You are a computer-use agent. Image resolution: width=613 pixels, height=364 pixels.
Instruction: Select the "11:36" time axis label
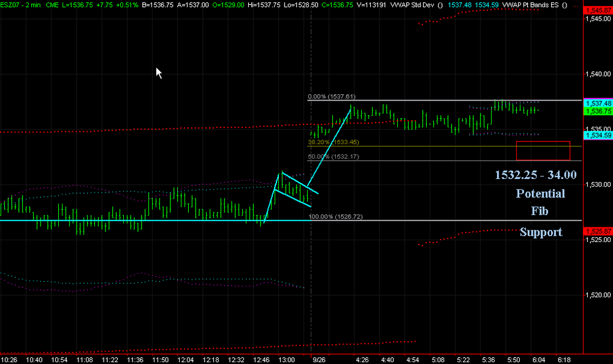pos(135,360)
